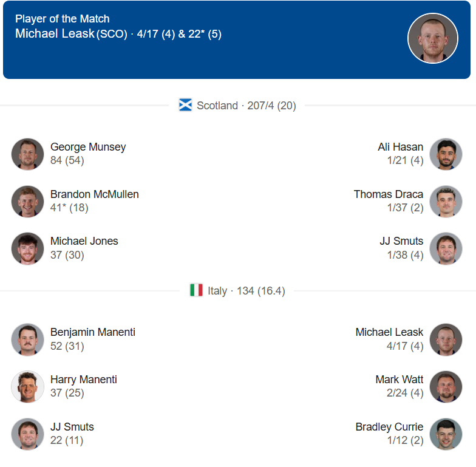
Task: Open the Scotland 207/4 innings heading
Action: [246, 106]
